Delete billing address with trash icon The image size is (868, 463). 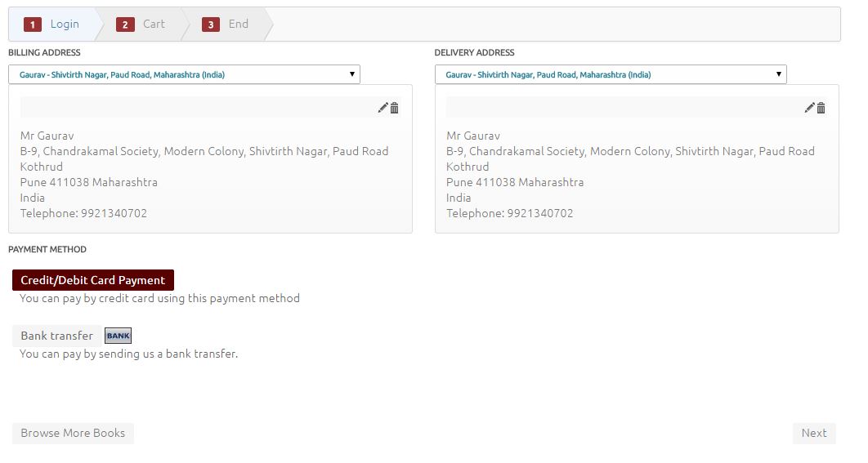point(394,108)
